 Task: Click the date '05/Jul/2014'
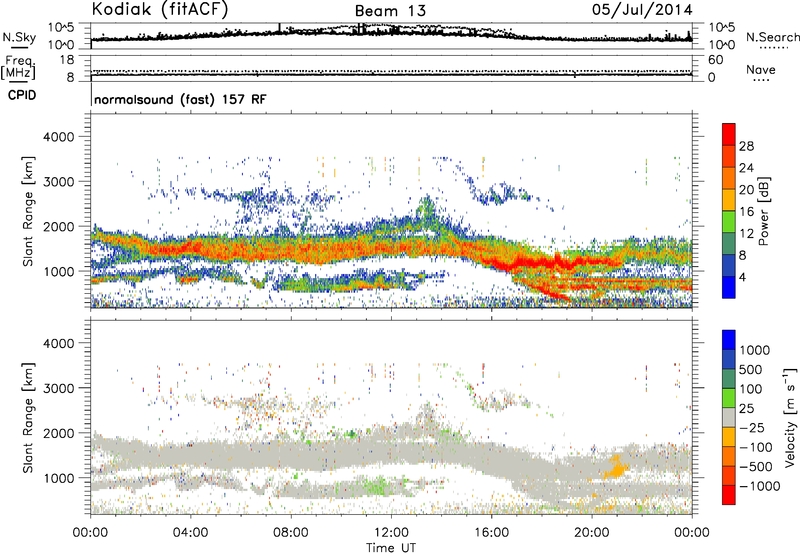pos(642,10)
